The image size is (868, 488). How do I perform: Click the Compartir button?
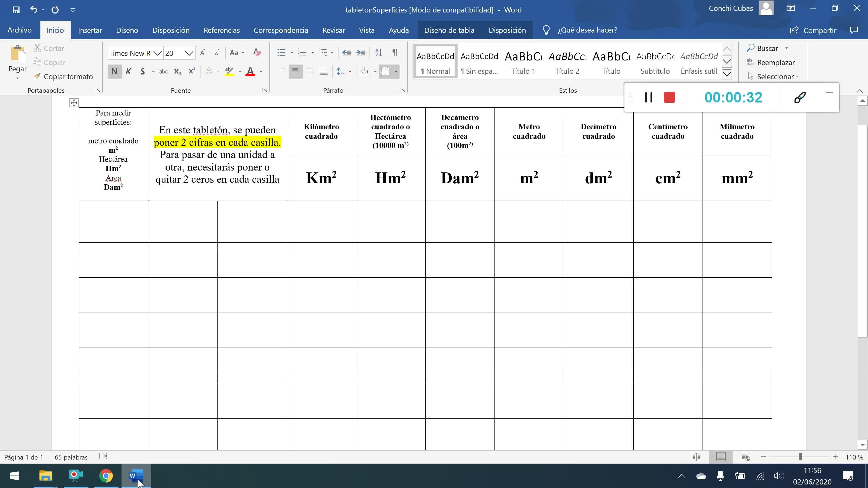click(x=813, y=30)
